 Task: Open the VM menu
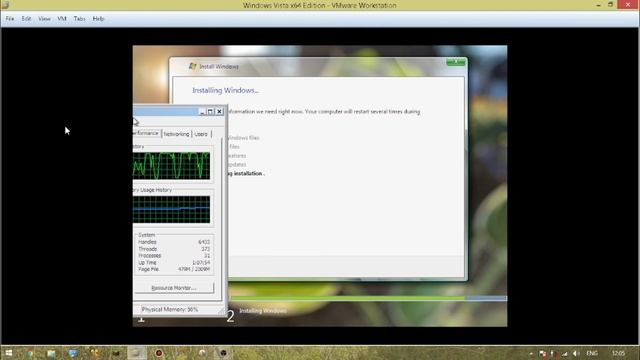click(x=62, y=19)
